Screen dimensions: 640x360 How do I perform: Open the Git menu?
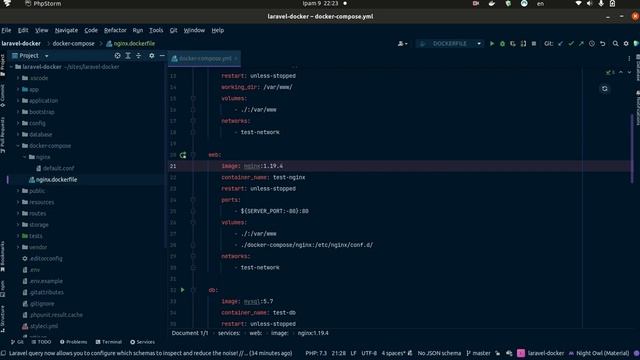[x=173, y=30]
